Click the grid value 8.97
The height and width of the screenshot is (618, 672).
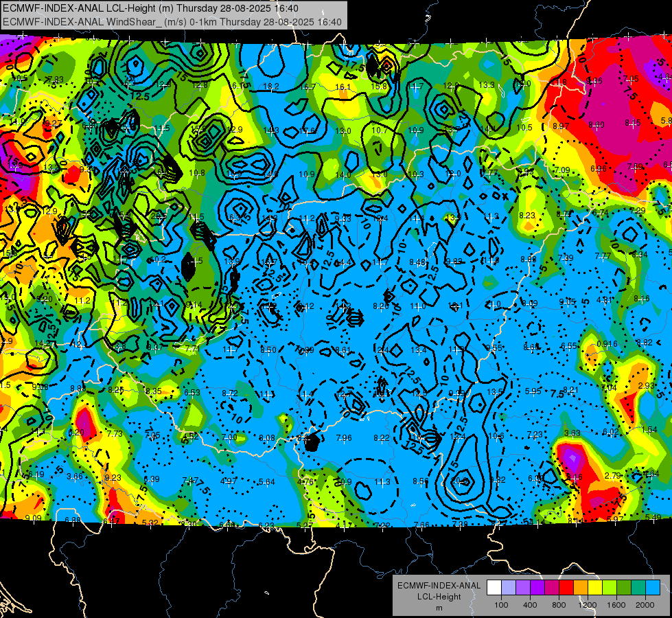pos(561,126)
